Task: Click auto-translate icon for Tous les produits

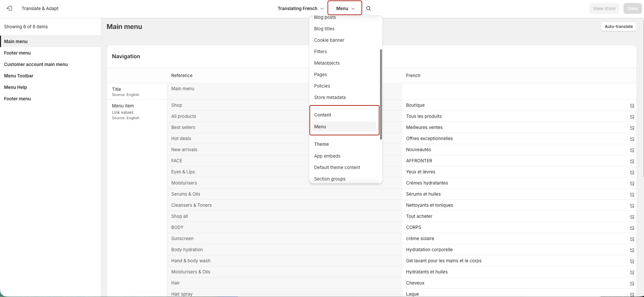Action: 632,117
